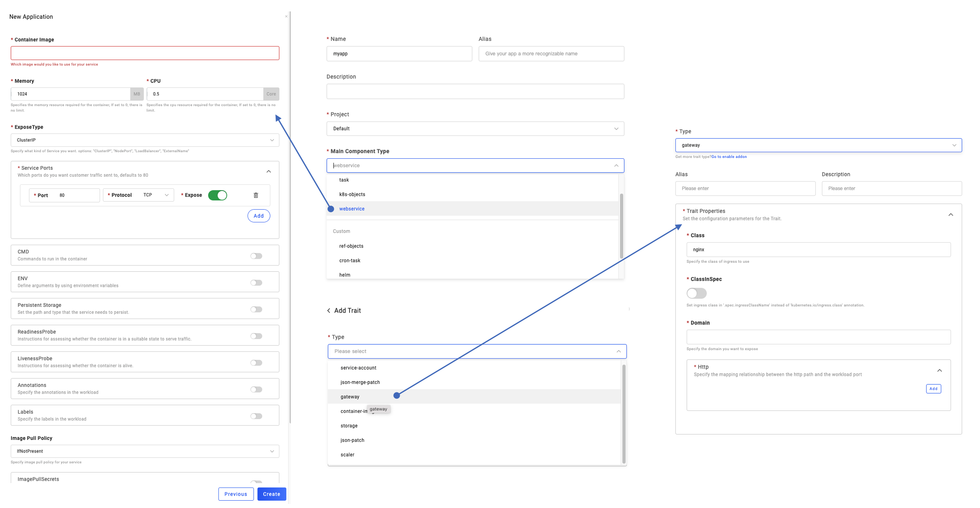980x508 pixels.
Task: Open the ExposeType dropdown
Action: pyautogui.click(x=145, y=140)
